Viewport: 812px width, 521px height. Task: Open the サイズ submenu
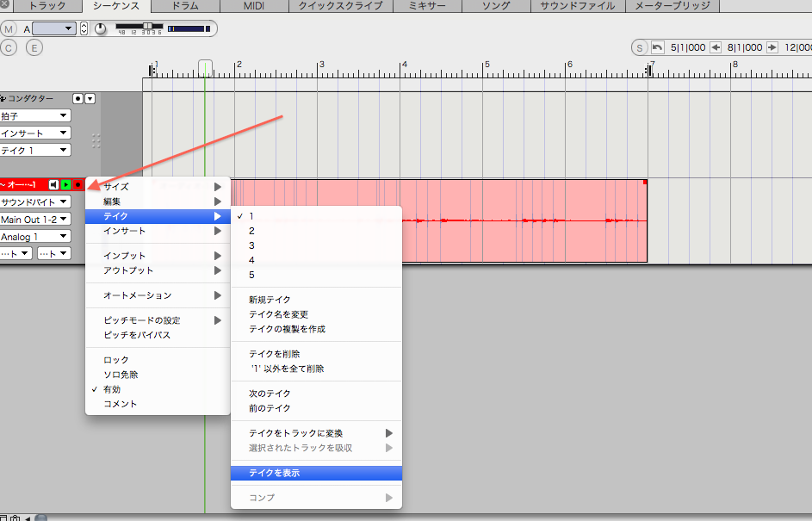coord(158,187)
